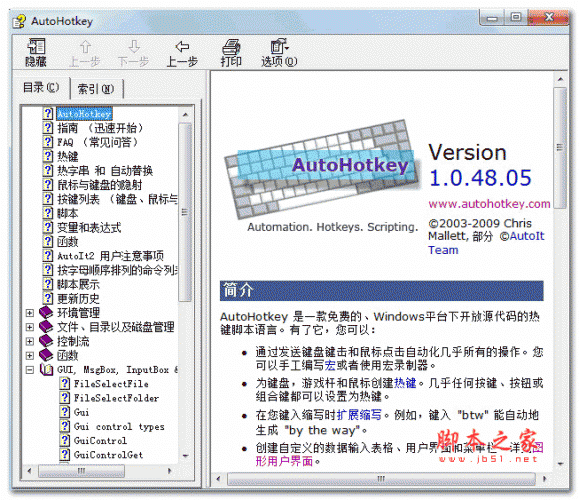The image size is (579, 500).
Task: Click the enabled 上一步 back arrow icon
Action: (182, 47)
